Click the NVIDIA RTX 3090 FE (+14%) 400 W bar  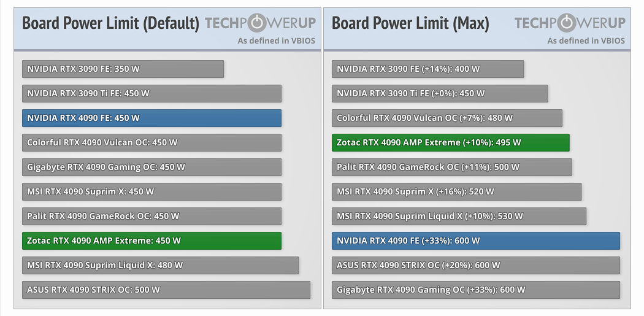pyautogui.click(x=427, y=69)
